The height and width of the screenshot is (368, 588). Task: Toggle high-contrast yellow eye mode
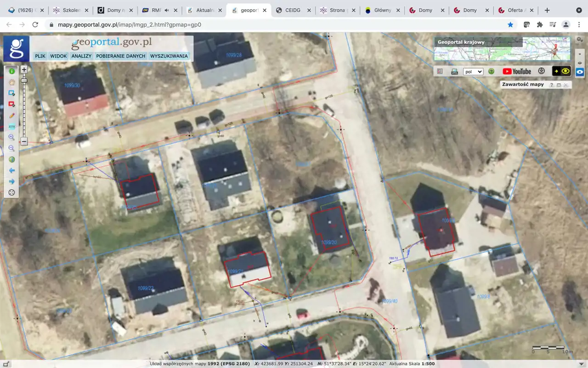[561, 71]
